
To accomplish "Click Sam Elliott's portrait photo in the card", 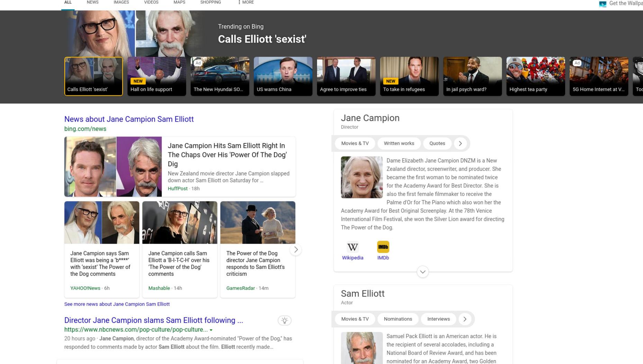I will tap(362, 348).
